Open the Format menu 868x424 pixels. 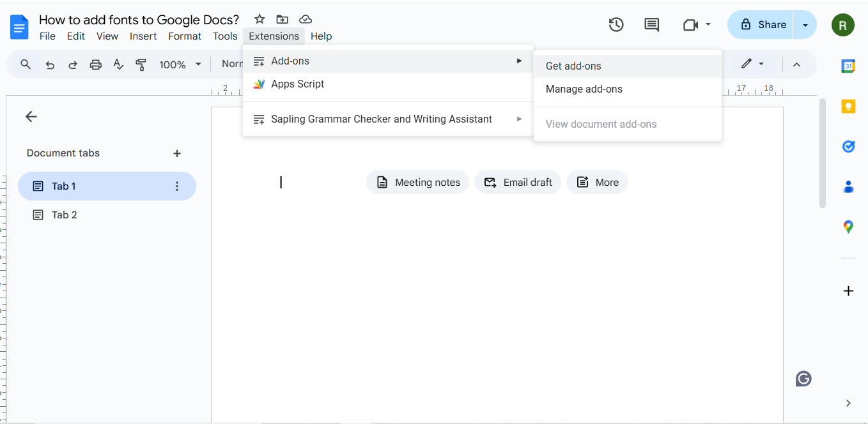185,36
